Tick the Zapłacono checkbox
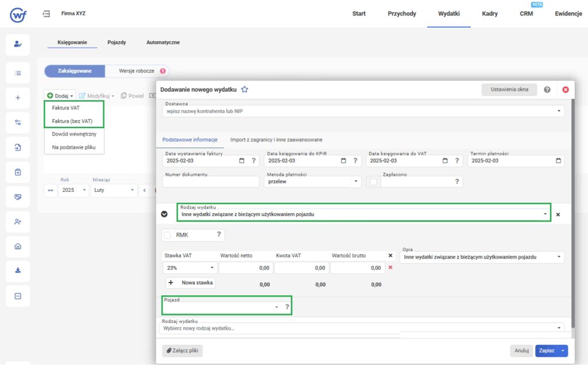 point(373,182)
